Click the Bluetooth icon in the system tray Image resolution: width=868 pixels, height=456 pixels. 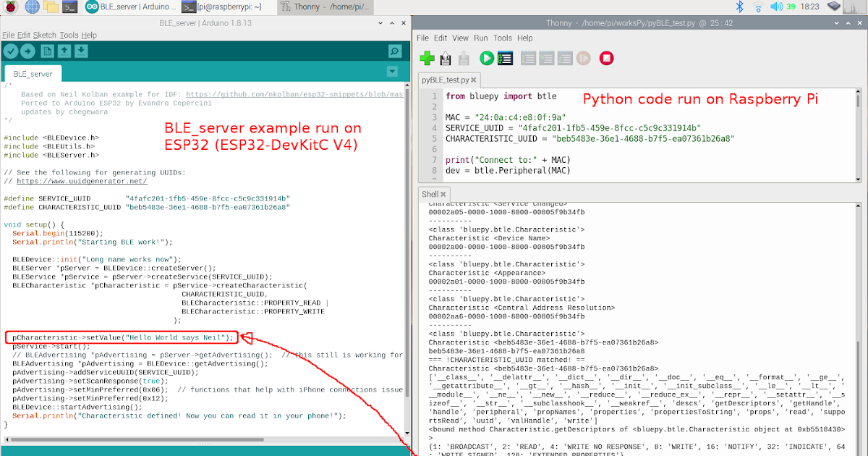(739, 6)
